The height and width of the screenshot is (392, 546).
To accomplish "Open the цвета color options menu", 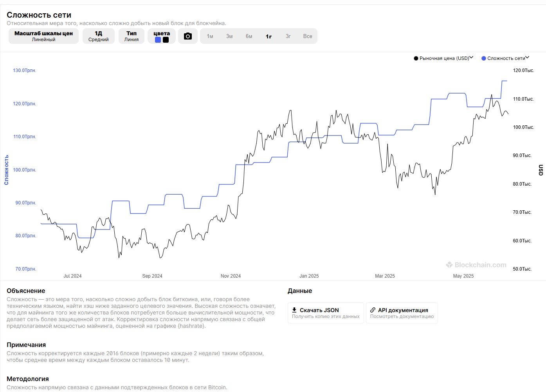I will click(162, 33).
